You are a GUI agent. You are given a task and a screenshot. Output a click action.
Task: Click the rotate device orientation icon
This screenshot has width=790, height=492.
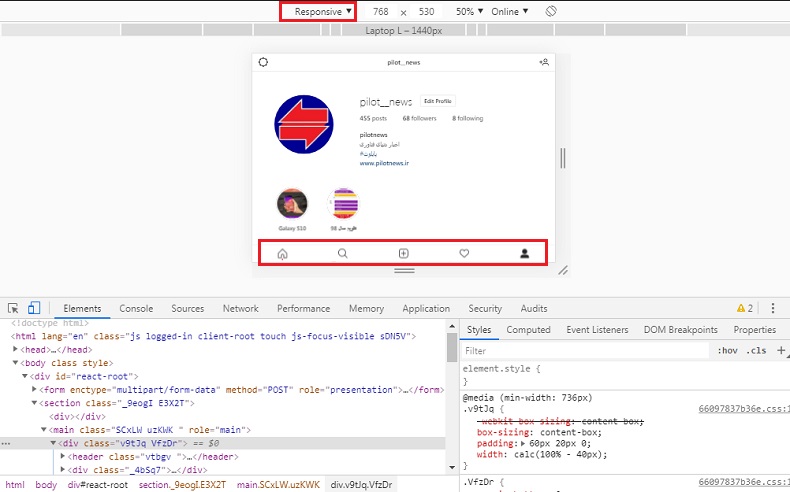(x=551, y=11)
